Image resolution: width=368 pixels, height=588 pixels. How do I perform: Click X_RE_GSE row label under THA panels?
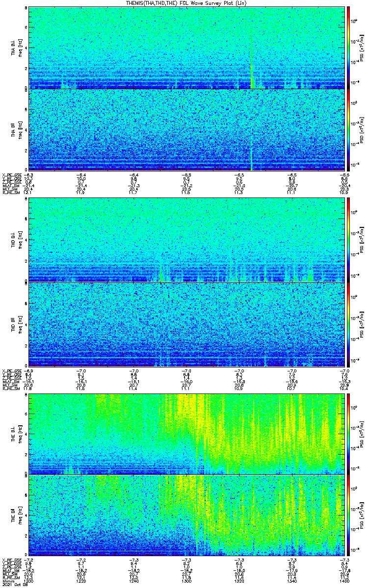11,174
